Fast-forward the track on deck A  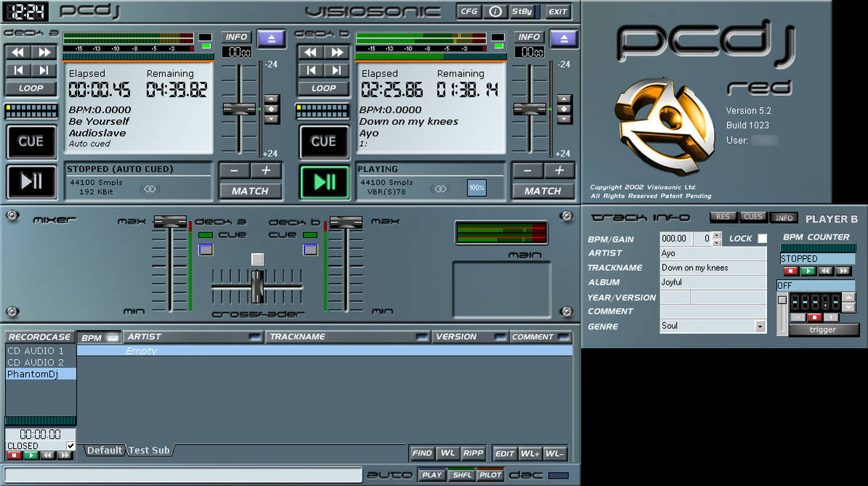point(44,52)
